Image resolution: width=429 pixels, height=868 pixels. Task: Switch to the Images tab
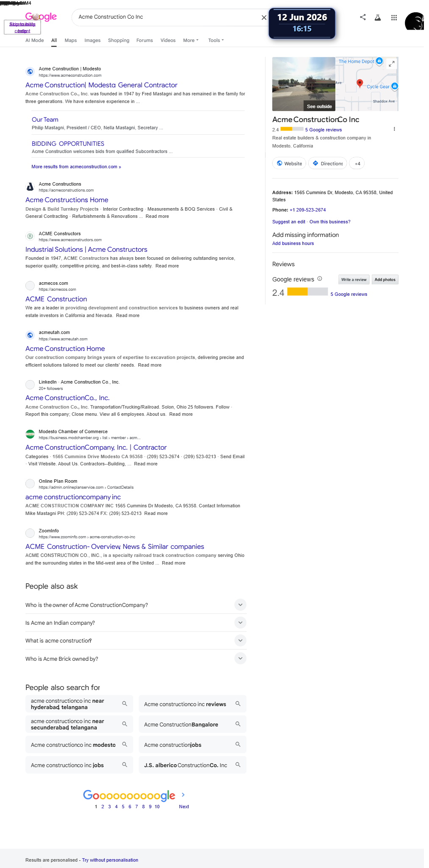coord(92,40)
